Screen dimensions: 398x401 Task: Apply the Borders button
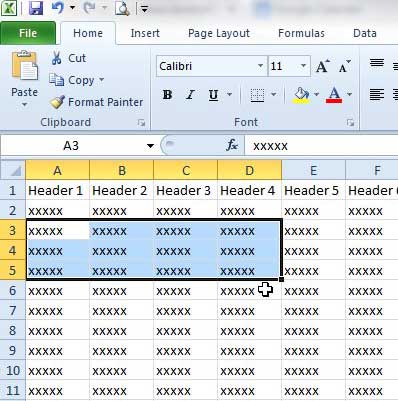click(257, 95)
